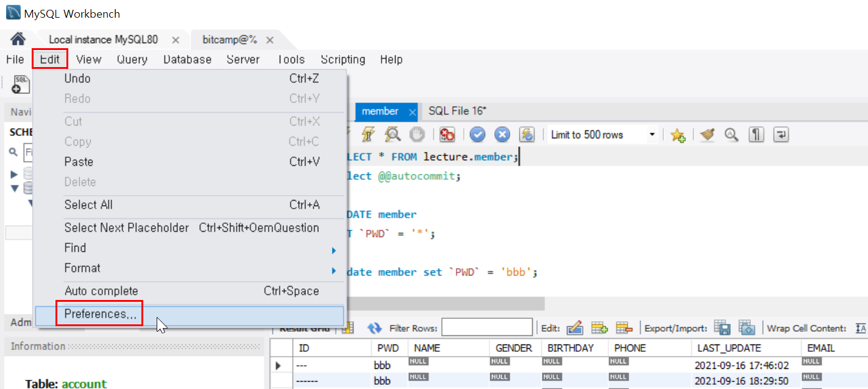Open the Tools menu
Viewport: 868px width, 389px height.
[x=291, y=59]
